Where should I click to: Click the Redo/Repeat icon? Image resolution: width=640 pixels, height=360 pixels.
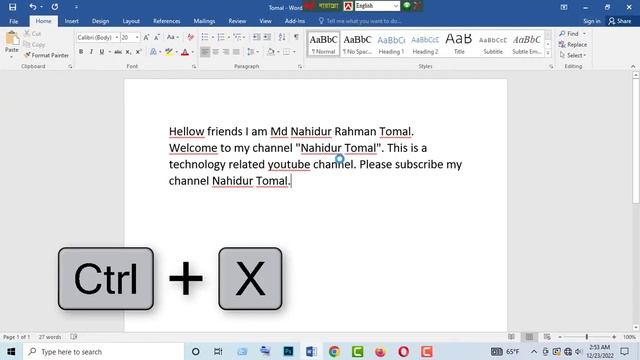(x=55, y=7)
